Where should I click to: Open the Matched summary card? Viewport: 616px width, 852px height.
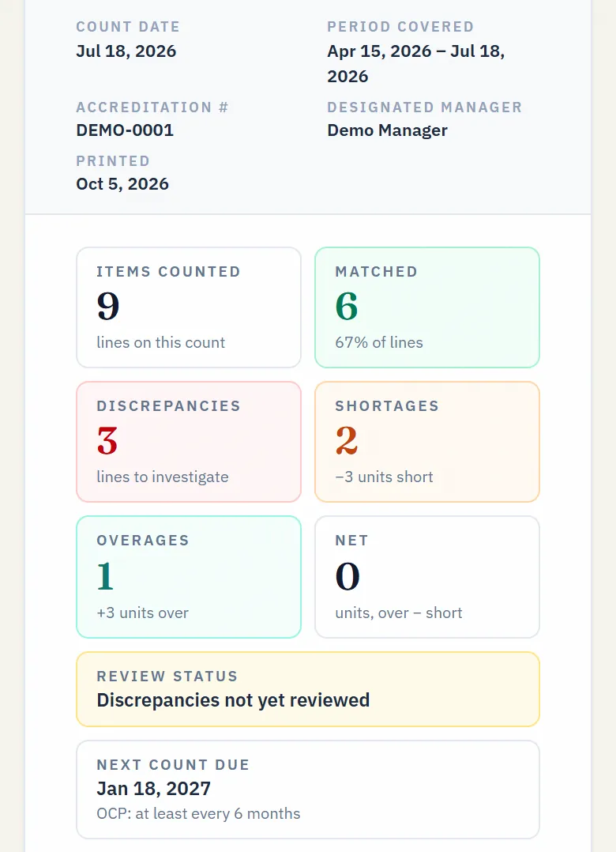427,307
